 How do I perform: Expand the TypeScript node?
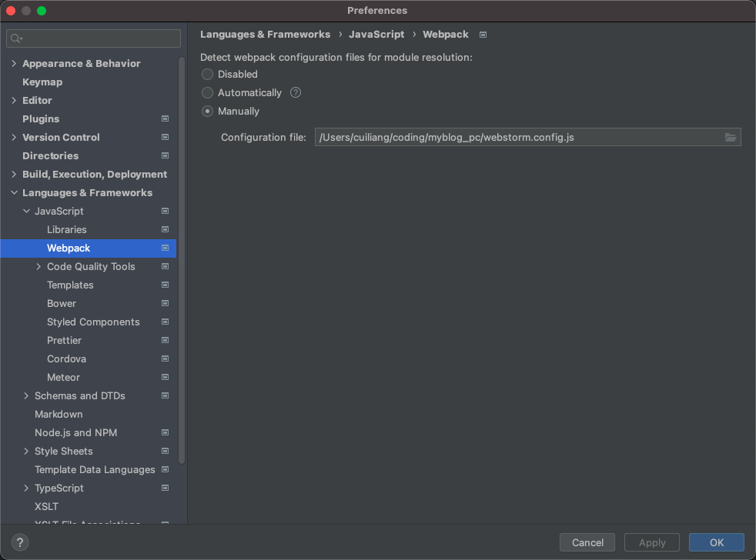[x=26, y=488]
